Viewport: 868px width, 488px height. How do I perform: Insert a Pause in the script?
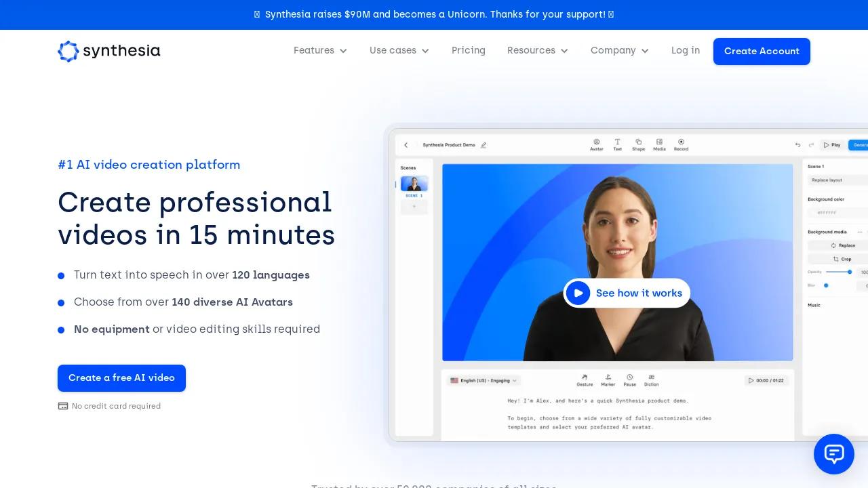point(630,380)
